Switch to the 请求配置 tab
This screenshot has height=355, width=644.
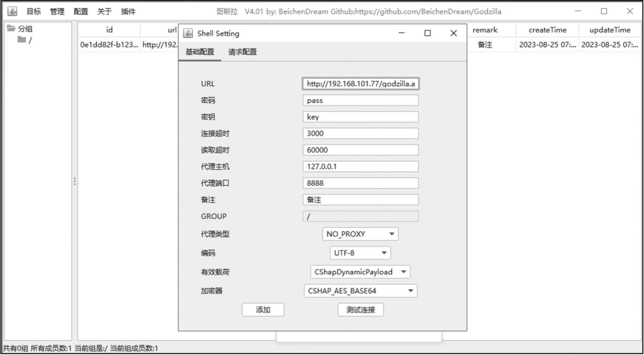coord(243,52)
